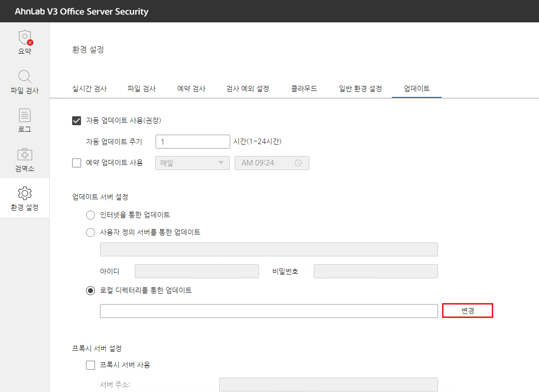Enable 예약 업데이트 사용 checkbox
The image size is (539, 392).
[77, 163]
